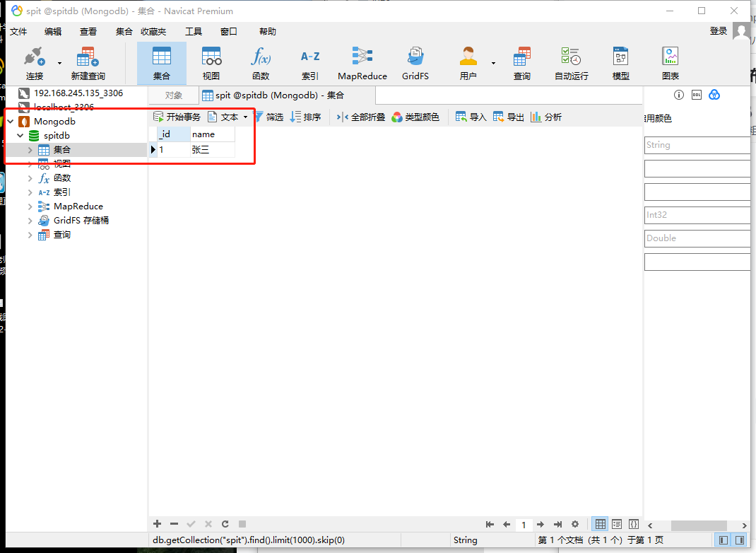Open the 视图 toolbar icon

211,63
